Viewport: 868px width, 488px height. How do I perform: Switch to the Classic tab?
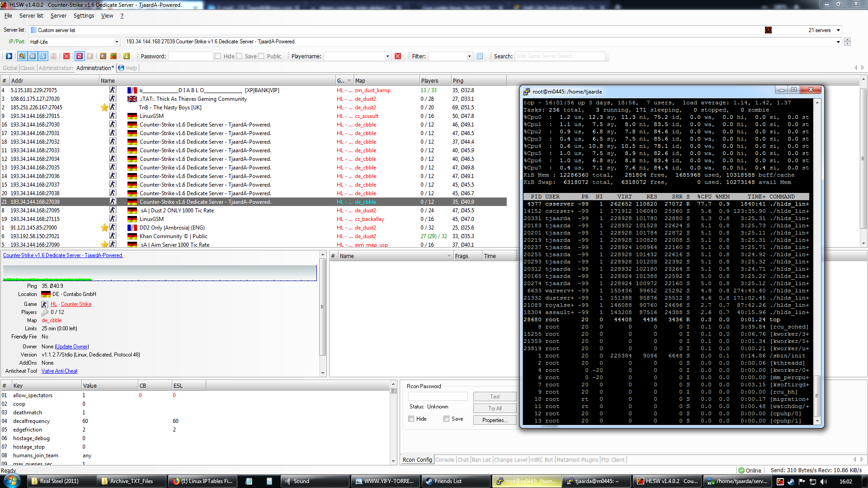tap(28, 68)
